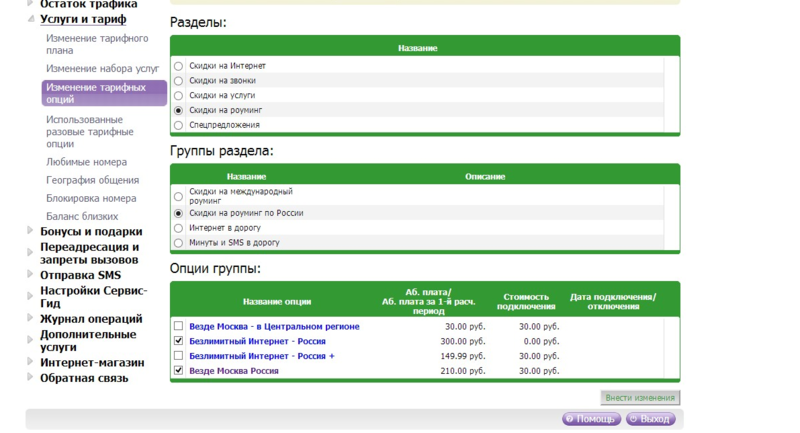The width and height of the screenshot is (800, 433).
Task: Expand the 'Бонусы и подарки' section arrow
Action: pyautogui.click(x=30, y=231)
